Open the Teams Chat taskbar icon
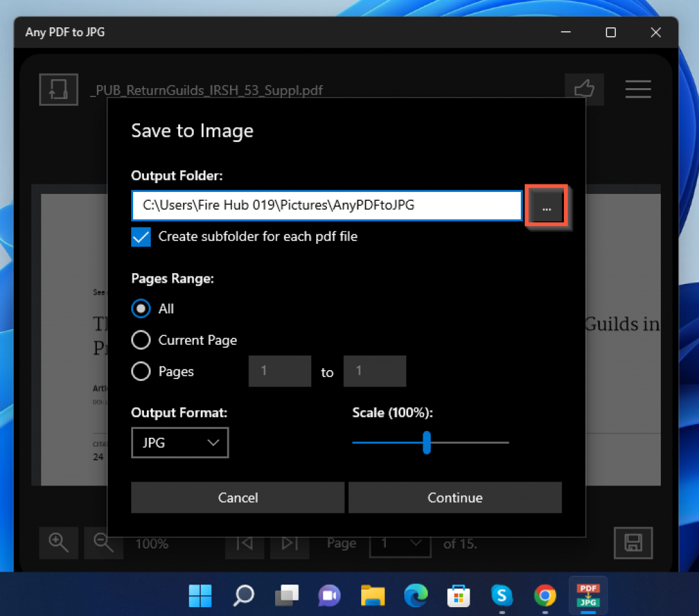 [x=330, y=596]
